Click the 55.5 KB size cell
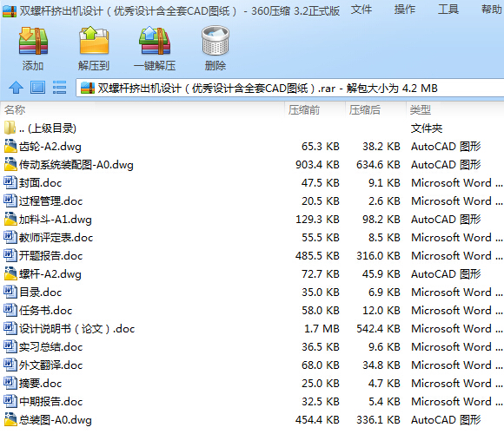 pos(321,238)
